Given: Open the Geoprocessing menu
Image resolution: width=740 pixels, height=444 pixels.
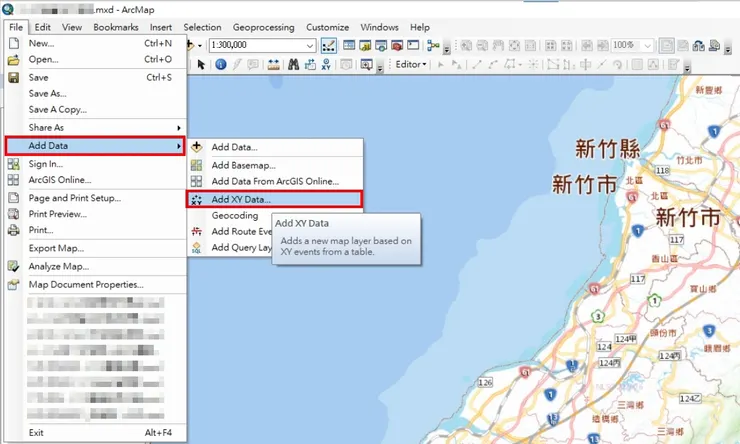Looking at the screenshot, I should coord(264,27).
